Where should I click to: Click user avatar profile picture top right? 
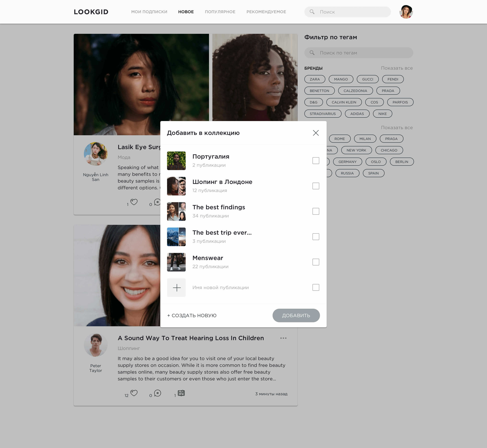click(405, 11)
